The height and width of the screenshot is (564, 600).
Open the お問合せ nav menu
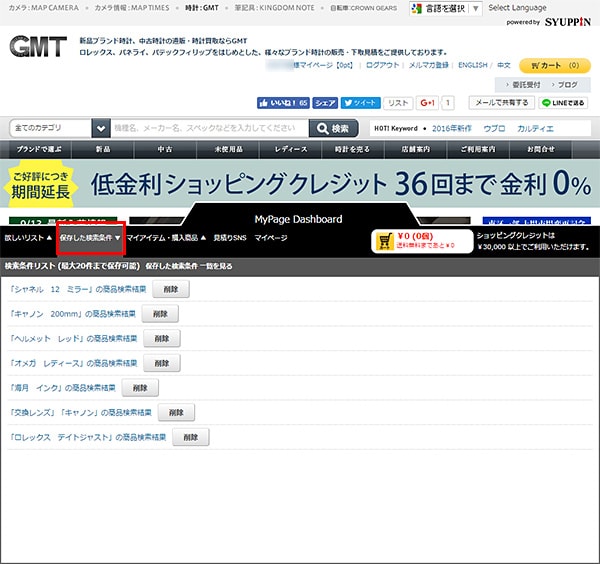coord(540,149)
